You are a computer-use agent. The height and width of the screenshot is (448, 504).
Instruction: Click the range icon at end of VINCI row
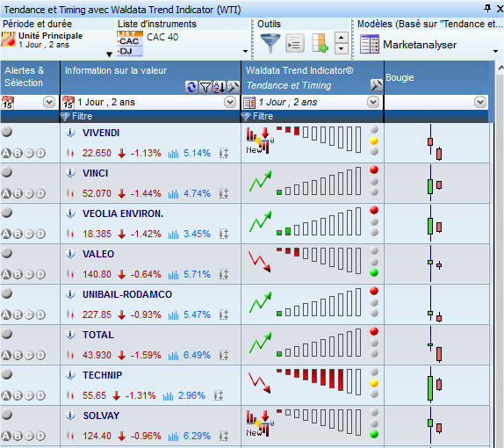tap(224, 193)
